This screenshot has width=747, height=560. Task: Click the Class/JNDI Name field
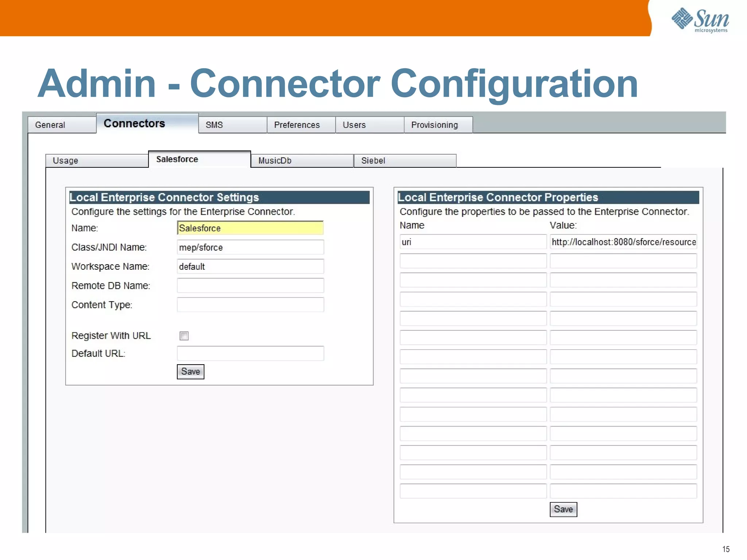coord(250,247)
